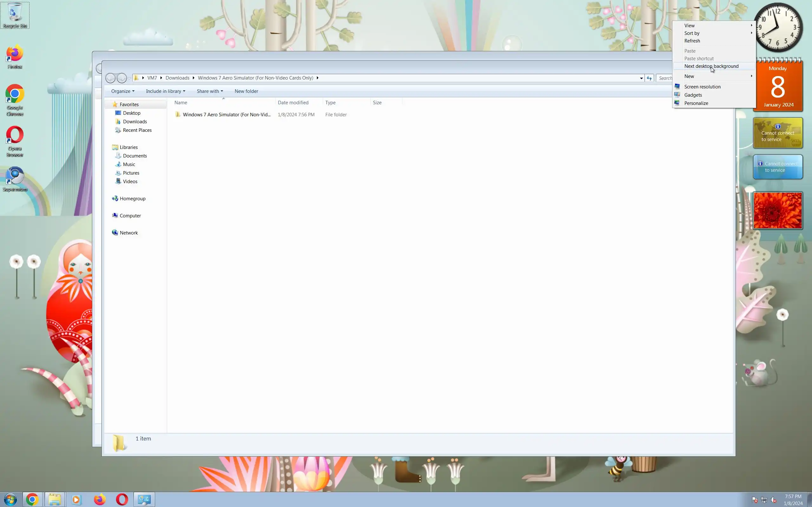Expand the Include in library dropdown
Image resolution: width=812 pixels, height=507 pixels.
[x=165, y=91]
